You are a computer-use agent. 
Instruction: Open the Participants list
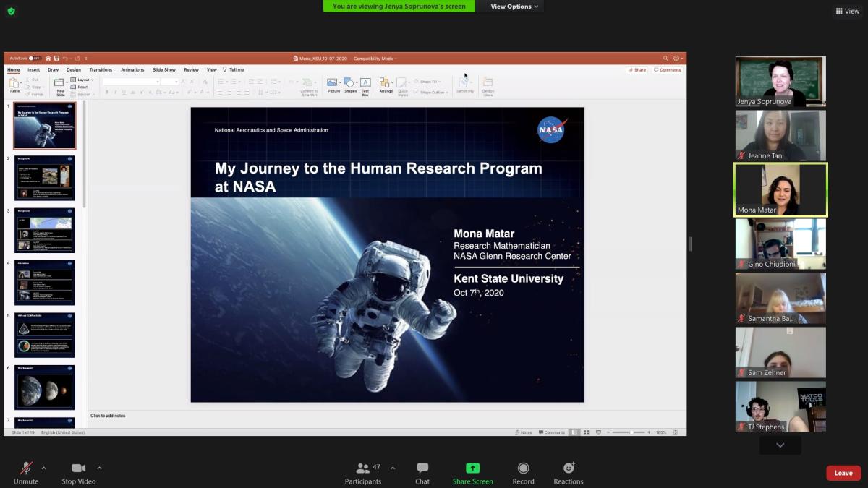(364, 468)
